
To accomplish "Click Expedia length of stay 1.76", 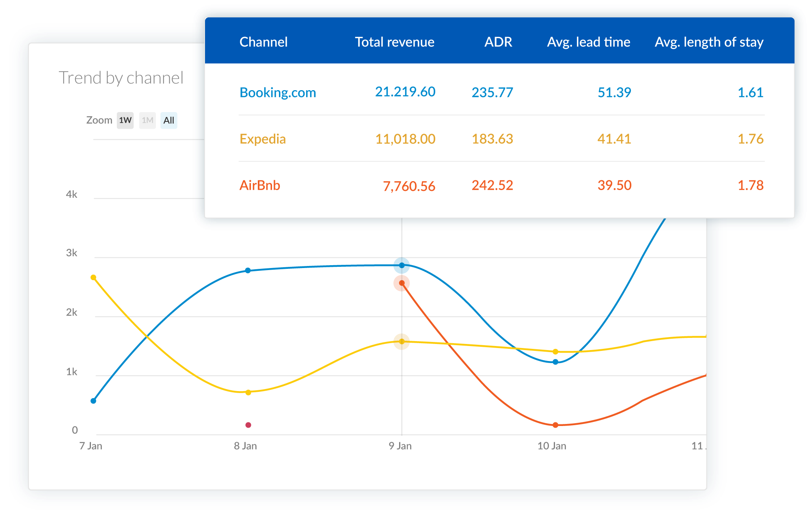I will pyautogui.click(x=751, y=139).
